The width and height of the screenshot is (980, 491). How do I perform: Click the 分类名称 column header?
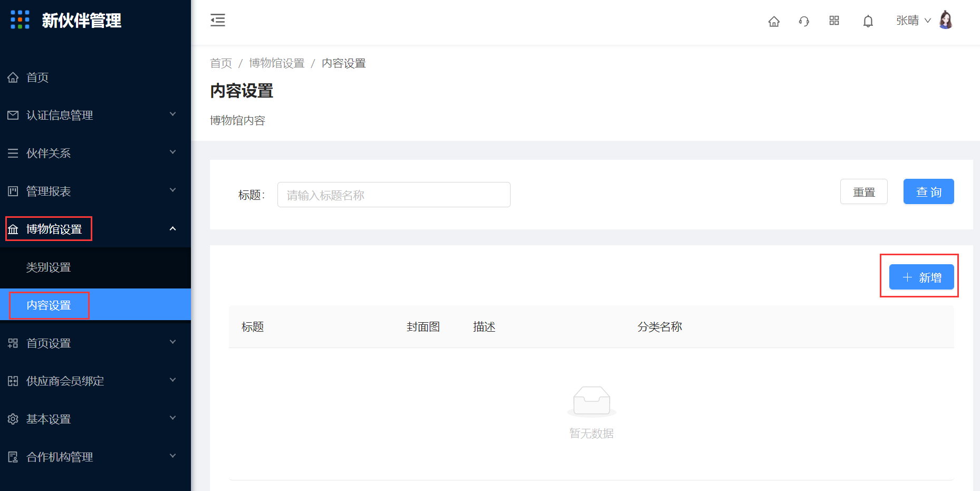click(660, 327)
